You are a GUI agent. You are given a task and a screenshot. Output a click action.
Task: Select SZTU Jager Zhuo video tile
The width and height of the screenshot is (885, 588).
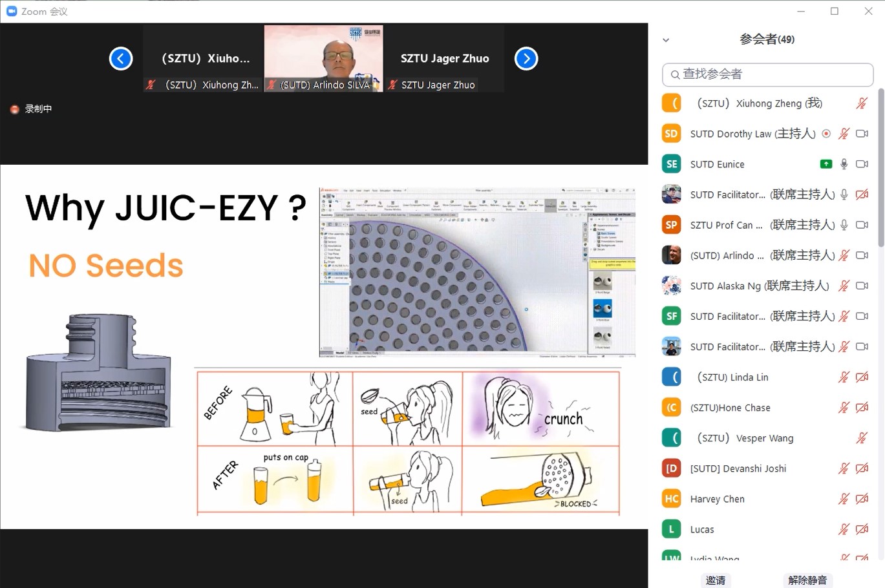click(x=444, y=58)
